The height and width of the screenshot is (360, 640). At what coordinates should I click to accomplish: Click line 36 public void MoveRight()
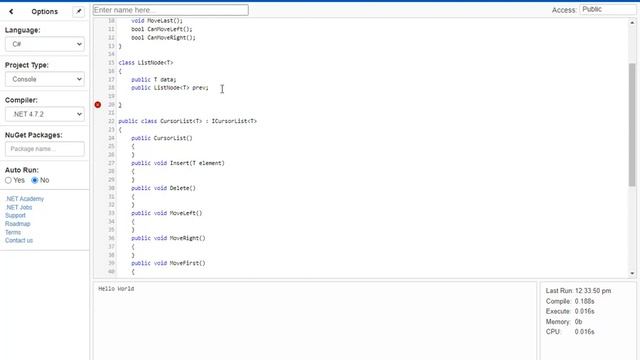(168, 238)
